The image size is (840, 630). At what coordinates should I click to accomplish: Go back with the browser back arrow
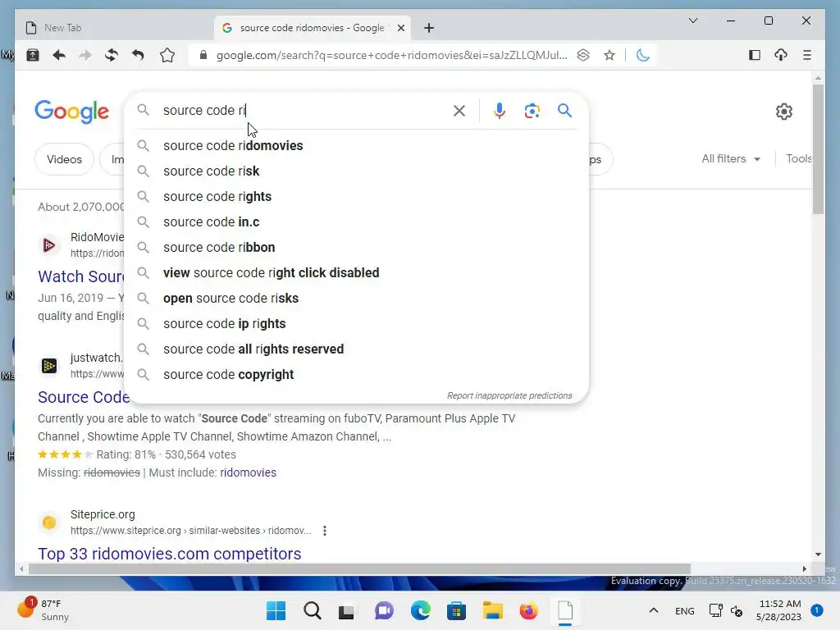pyautogui.click(x=59, y=55)
